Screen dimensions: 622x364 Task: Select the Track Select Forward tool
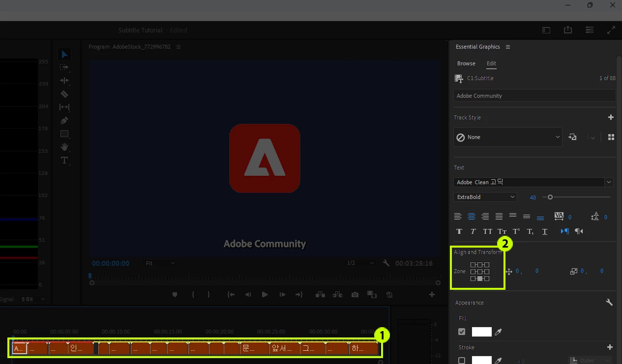[64, 67]
